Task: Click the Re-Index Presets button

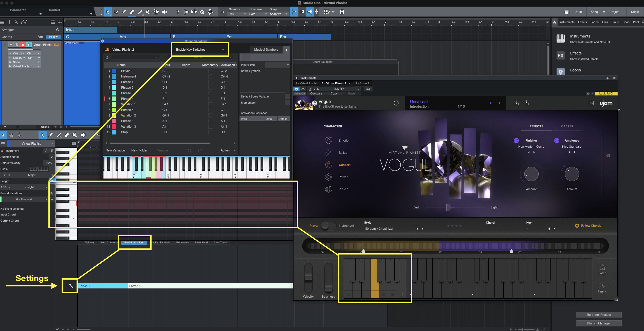Action: coord(599,315)
